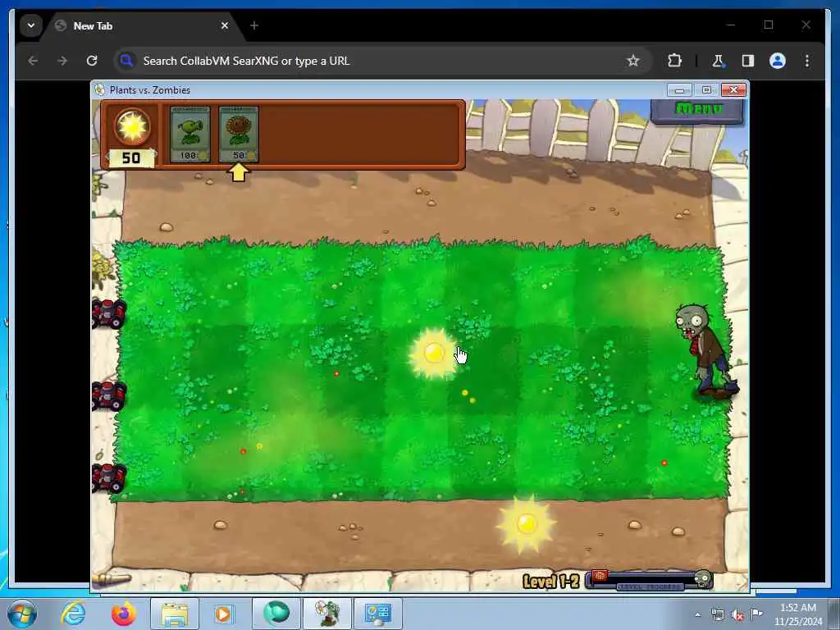
Task: Open Chrome Labs flask icon
Action: pyautogui.click(x=718, y=61)
